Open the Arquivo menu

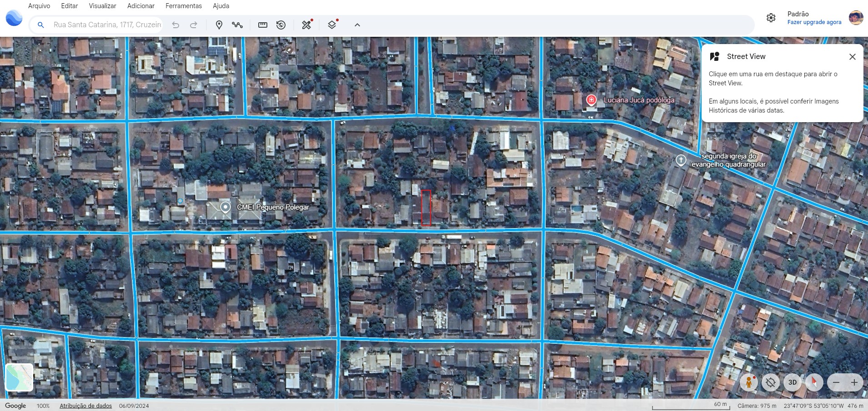pyautogui.click(x=39, y=6)
